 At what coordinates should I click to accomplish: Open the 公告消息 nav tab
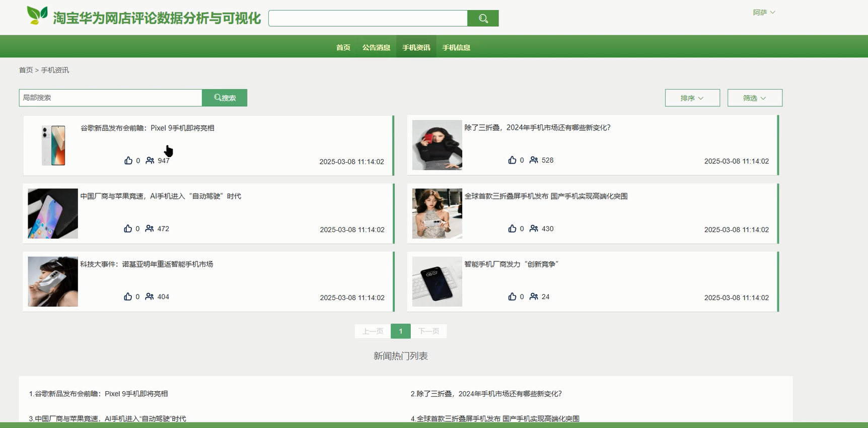376,47
